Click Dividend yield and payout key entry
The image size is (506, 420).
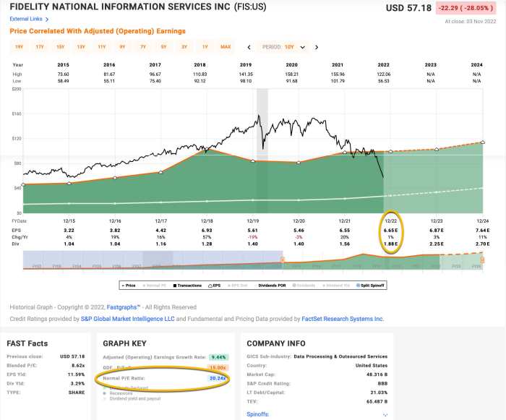tap(135, 399)
